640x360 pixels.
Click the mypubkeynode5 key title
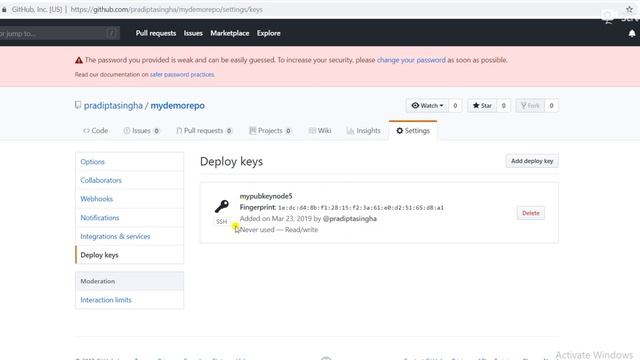pyautogui.click(x=266, y=196)
